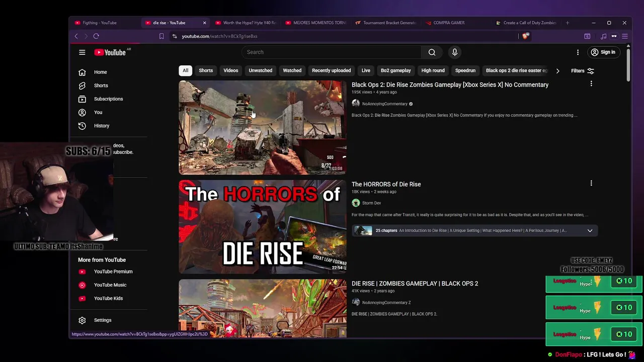Viewport: 644px width, 362px height.
Task: Open YouTube settings three-dot menu
Action: click(x=578, y=52)
